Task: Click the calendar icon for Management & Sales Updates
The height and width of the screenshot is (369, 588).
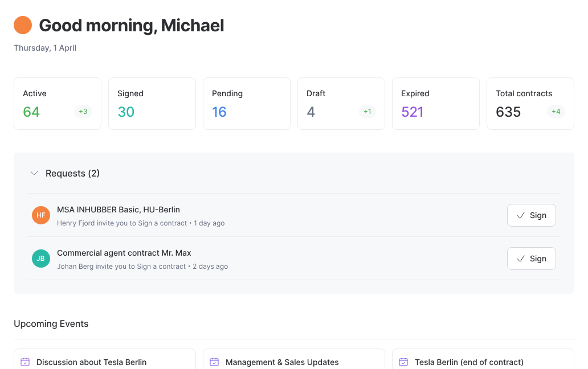Action: (x=214, y=362)
